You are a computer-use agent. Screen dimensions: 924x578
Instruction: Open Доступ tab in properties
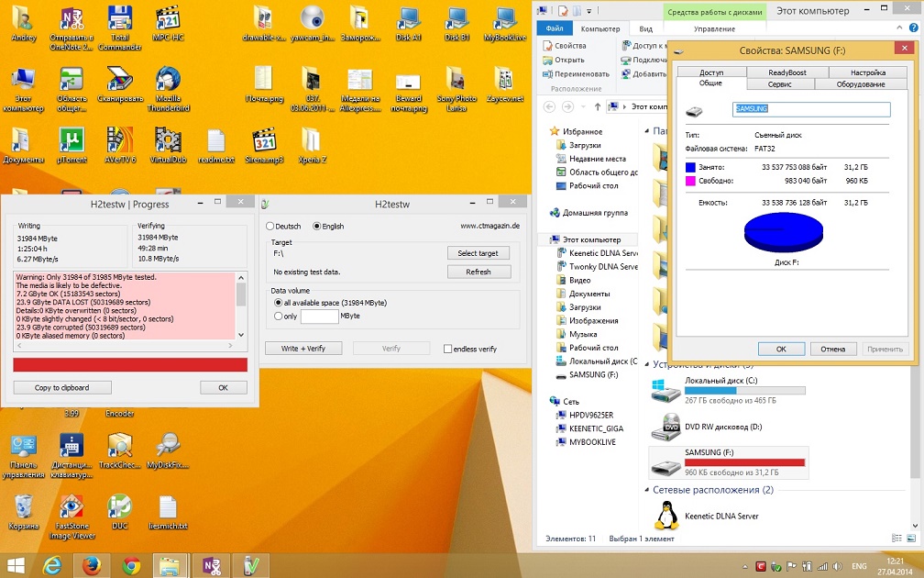[711, 72]
